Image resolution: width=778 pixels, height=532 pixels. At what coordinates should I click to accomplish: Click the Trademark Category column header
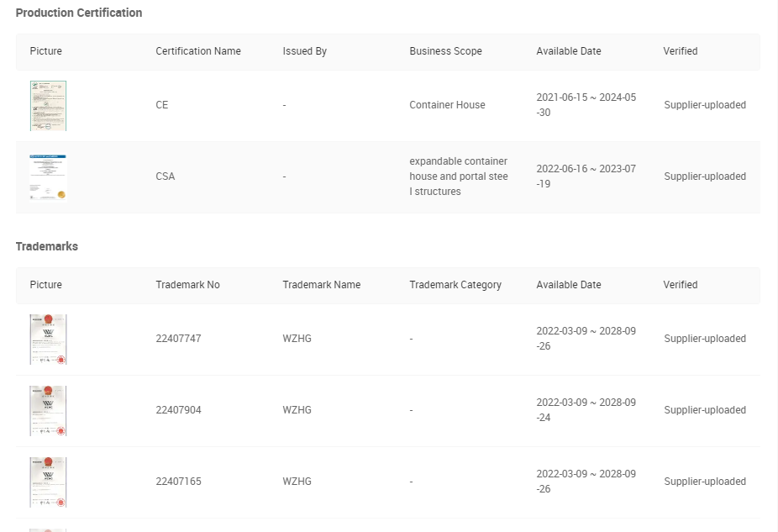click(x=455, y=285)
